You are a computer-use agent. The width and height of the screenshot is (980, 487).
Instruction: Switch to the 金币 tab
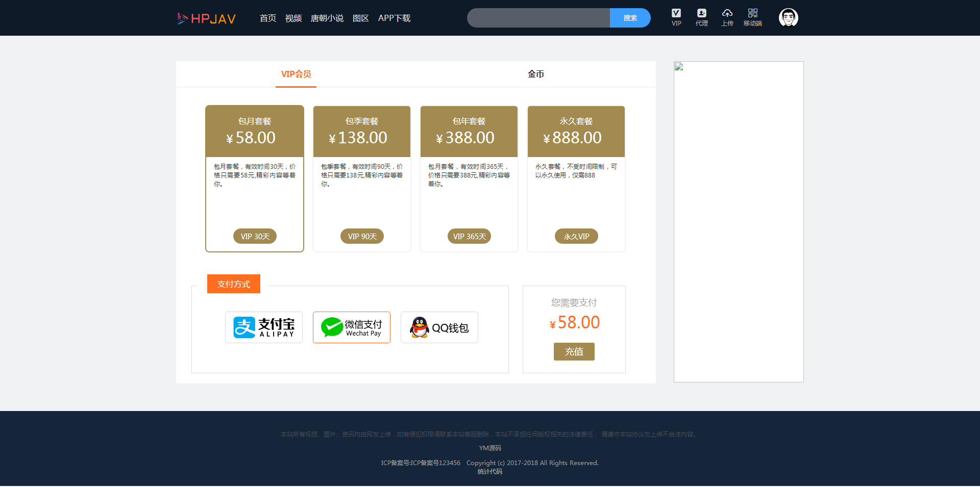point(535,74)
